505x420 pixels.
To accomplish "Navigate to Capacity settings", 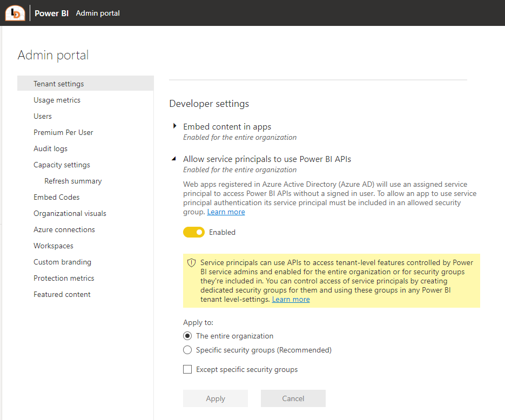I will tap(62, 165).
